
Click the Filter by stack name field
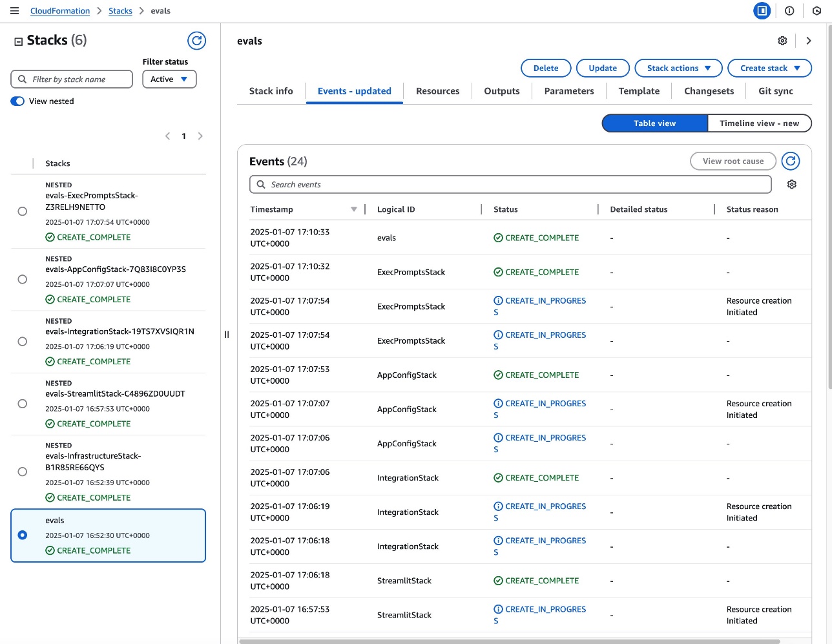(72, 79)
